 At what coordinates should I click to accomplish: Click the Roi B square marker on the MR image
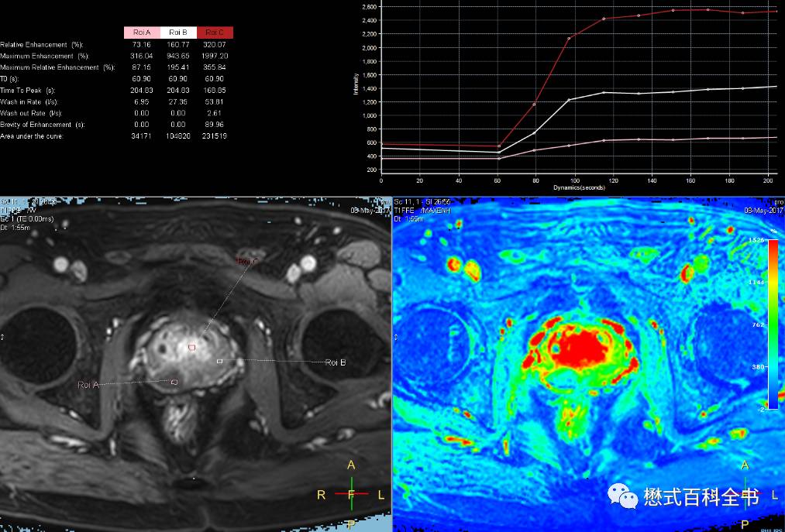[219, 360]
